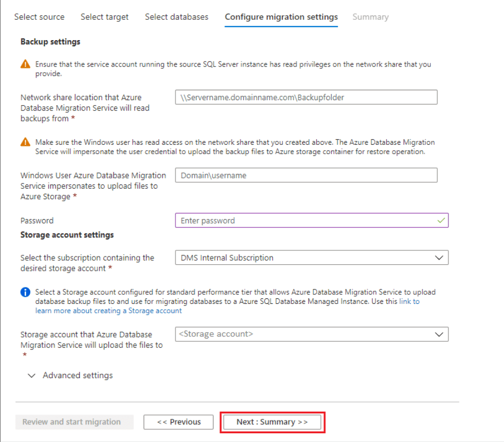Switch to the Select source tab
504x442 pixels.
tap(39, 17)
